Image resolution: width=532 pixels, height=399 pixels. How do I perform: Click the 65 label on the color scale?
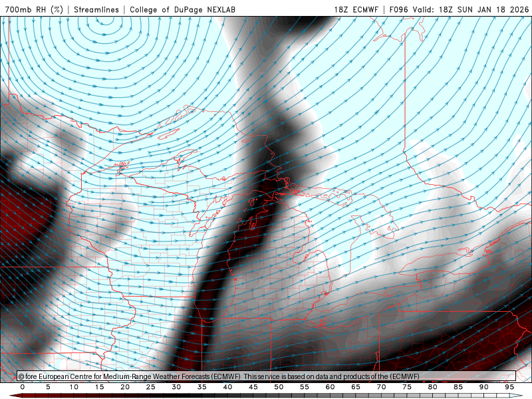click(356, 387)
